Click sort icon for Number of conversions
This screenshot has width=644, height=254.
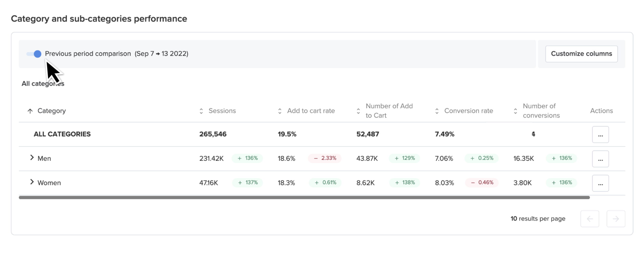[515, 111]
